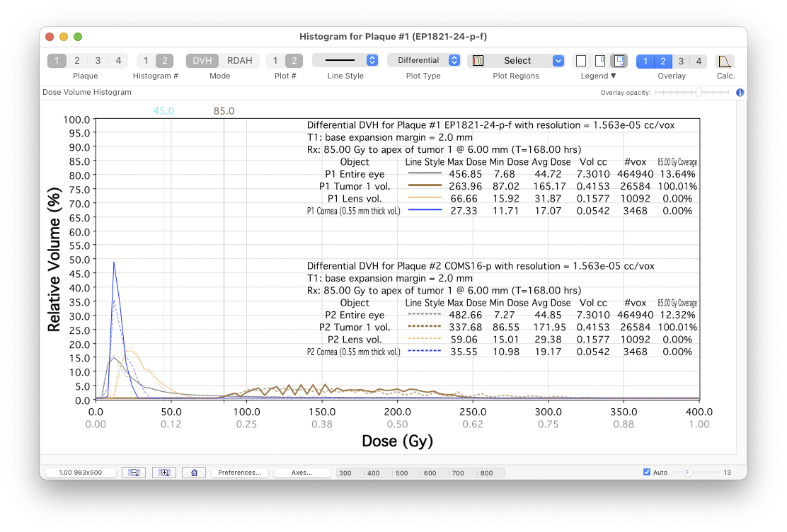
Task: Click the blue info icon near Overlay opacity
Action: [x=740, y=92]
